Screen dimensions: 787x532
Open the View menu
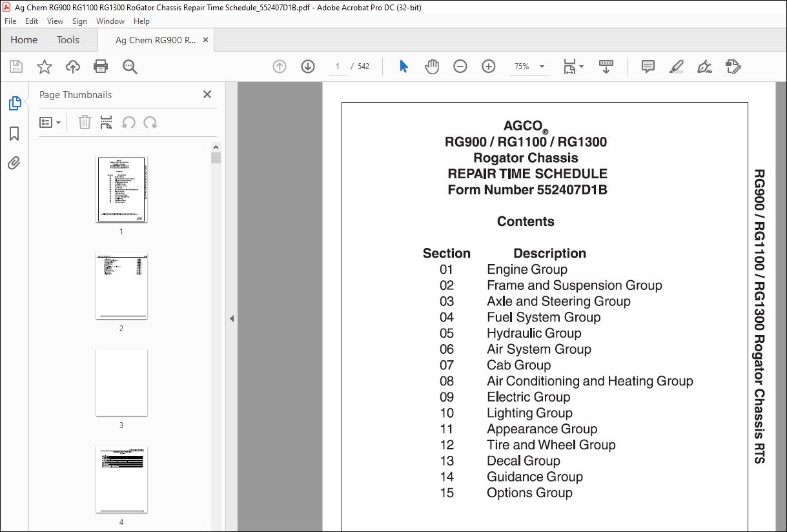[55, 21]
